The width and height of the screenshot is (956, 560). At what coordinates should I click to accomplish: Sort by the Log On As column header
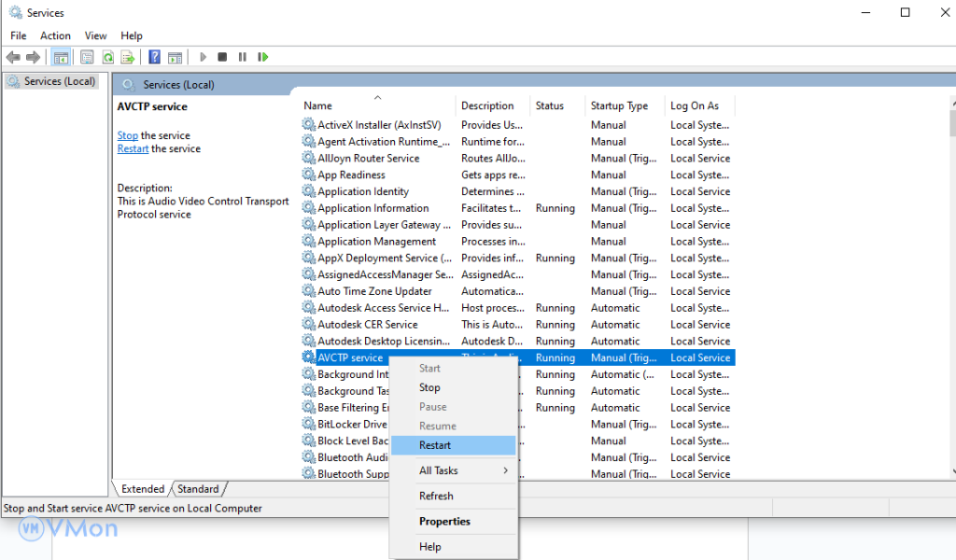[700, 105]
